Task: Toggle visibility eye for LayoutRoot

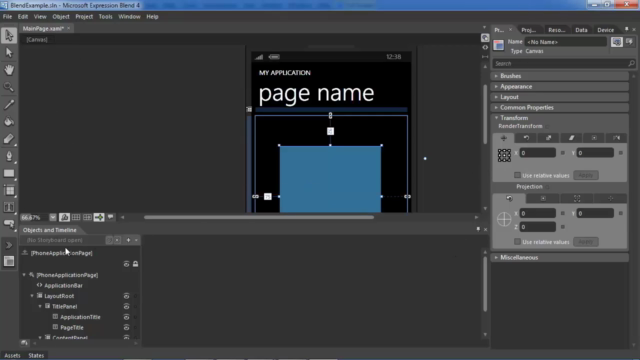Action: (x=127, y=296)
